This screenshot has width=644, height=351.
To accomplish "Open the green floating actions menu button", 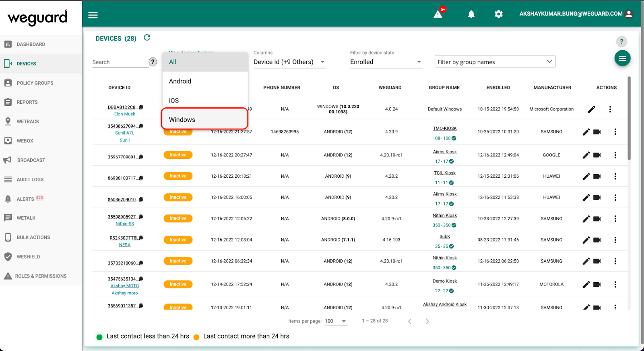I will pyautogui.click(x=622, y=58).
